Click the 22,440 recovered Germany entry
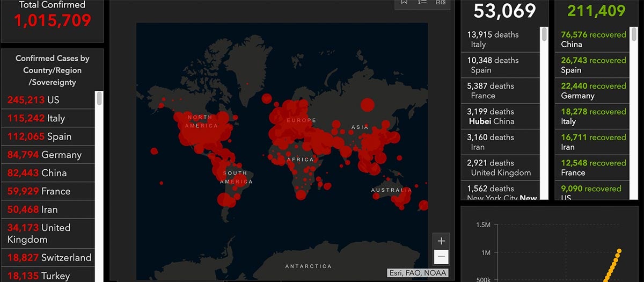Image resolution: width=644 pixels, height=282 pixels. (x=593, y=91)
